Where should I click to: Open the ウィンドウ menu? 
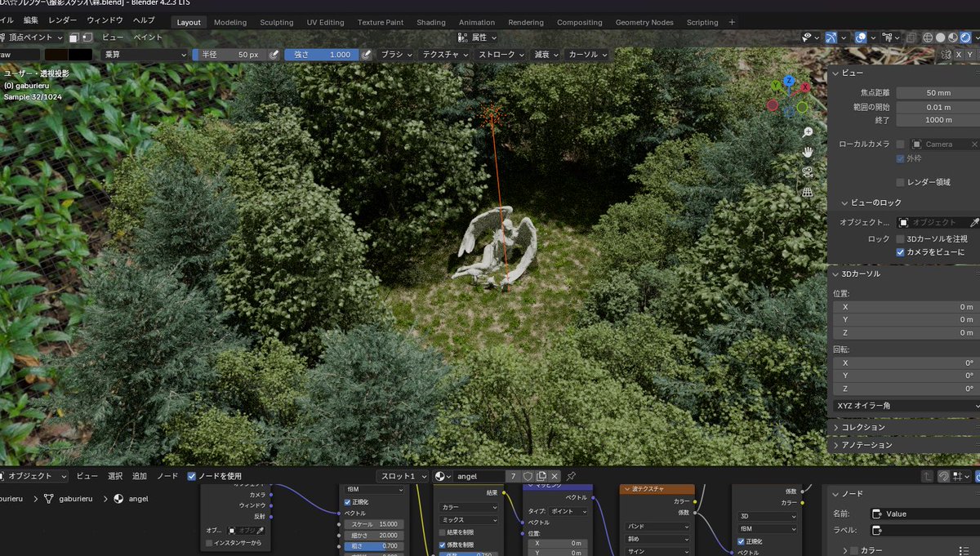pos(105,20)
